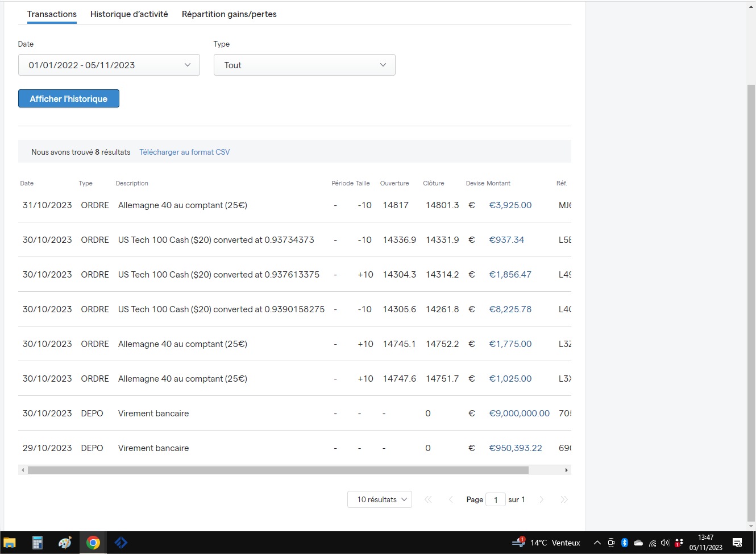
Task: Focus the page number input field
Action: pyautogui.click(x=496, y=499)
